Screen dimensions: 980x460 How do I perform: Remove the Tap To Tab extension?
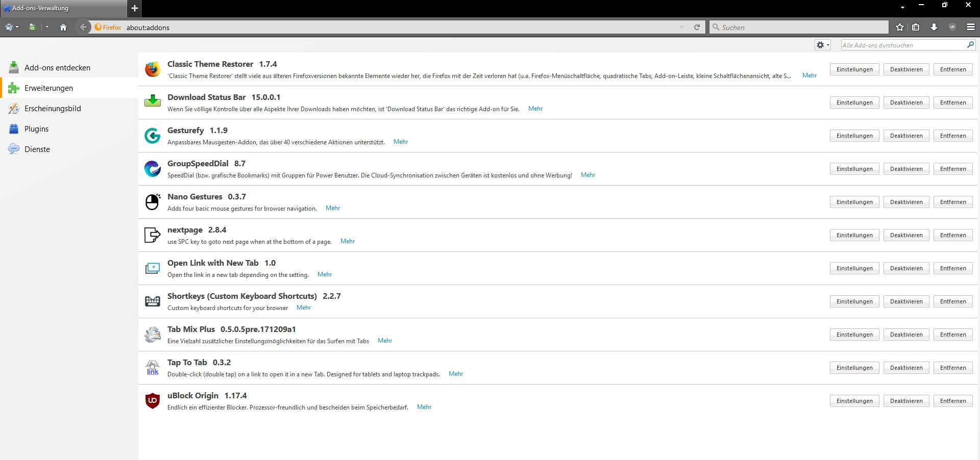coord(953,368)
